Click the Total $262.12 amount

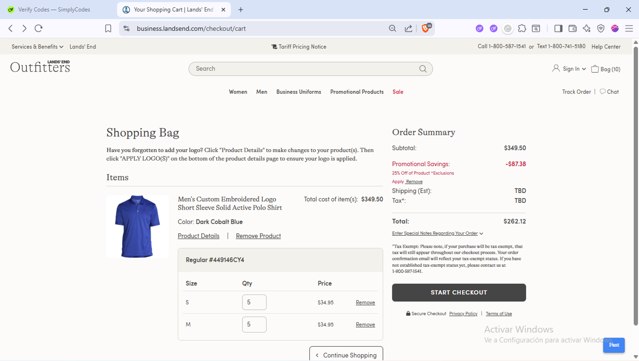tap(515, 221)
